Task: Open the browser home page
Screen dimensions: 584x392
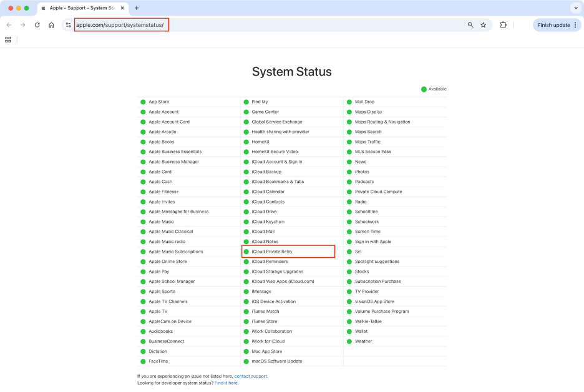Action: tap(52, 25)
